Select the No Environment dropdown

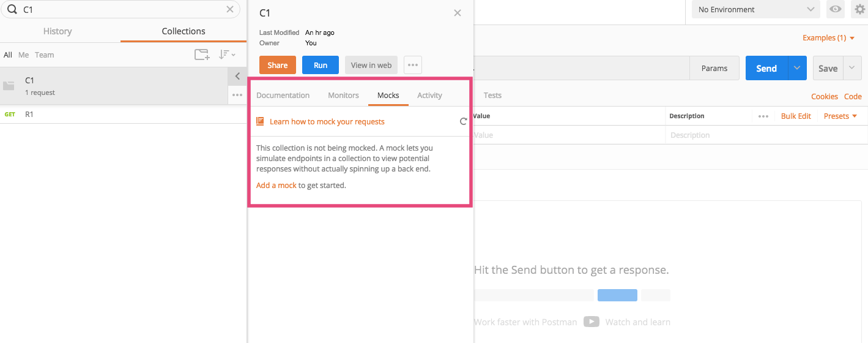[755, 9]
